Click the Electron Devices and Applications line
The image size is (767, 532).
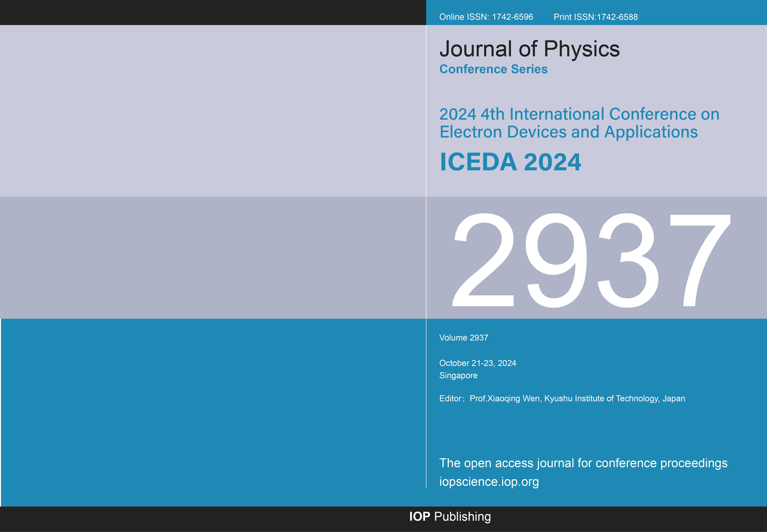pyautogui.click(x=568, y=132)
